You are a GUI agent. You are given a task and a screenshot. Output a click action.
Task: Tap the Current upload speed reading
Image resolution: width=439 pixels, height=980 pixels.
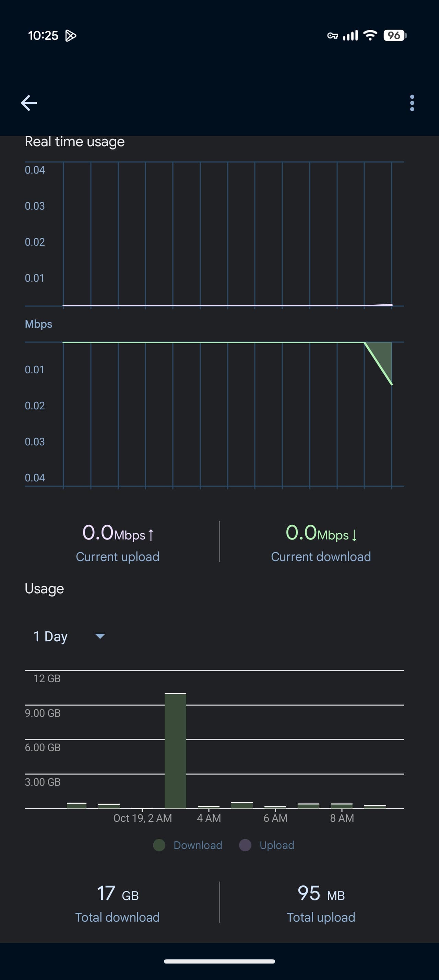click(x=117, y=543)
